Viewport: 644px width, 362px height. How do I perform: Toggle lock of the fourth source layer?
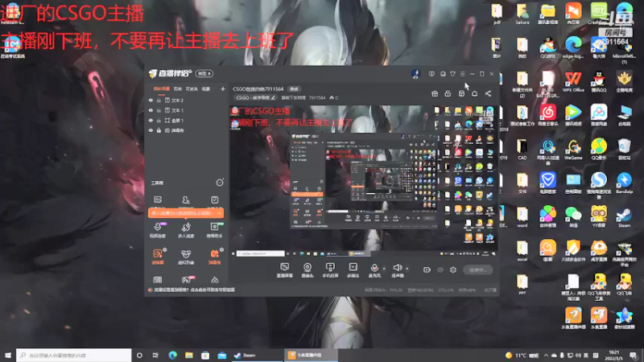(x=159, y=130)
